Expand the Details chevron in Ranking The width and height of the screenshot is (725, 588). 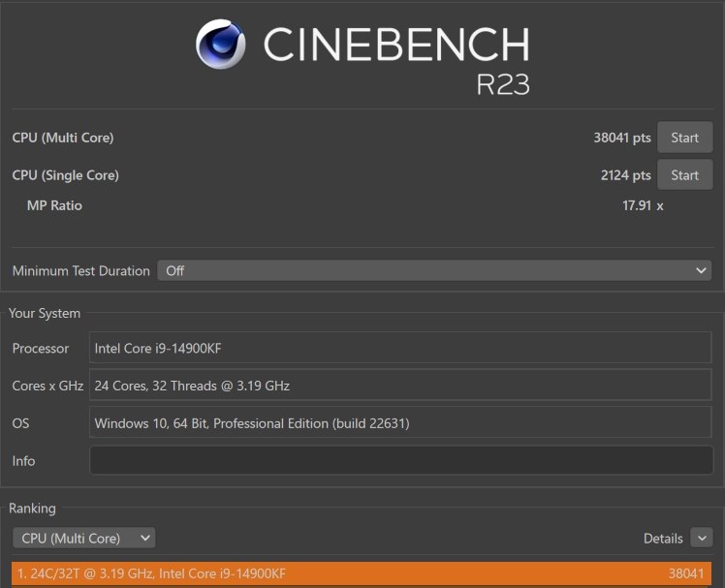[x=702, y=538]
